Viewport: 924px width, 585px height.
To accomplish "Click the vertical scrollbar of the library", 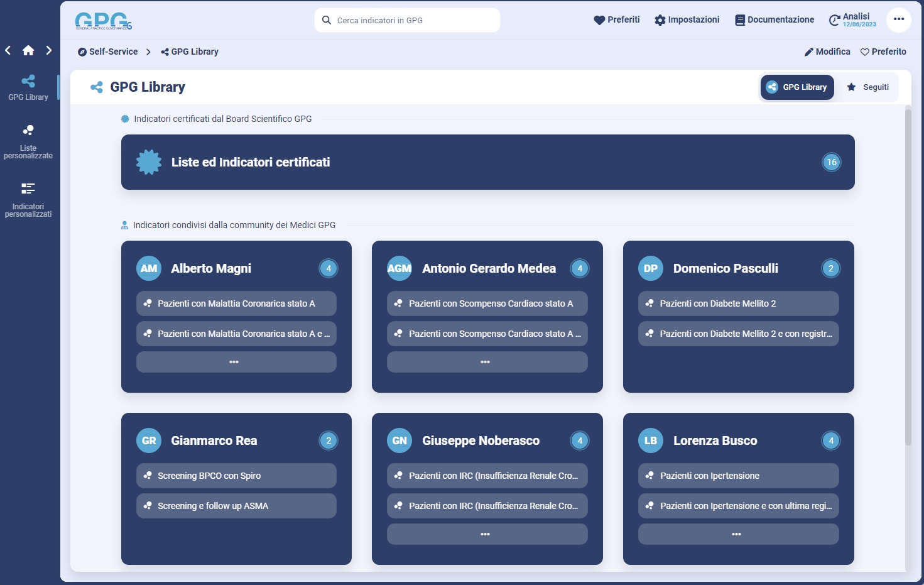I will [908, 276].
